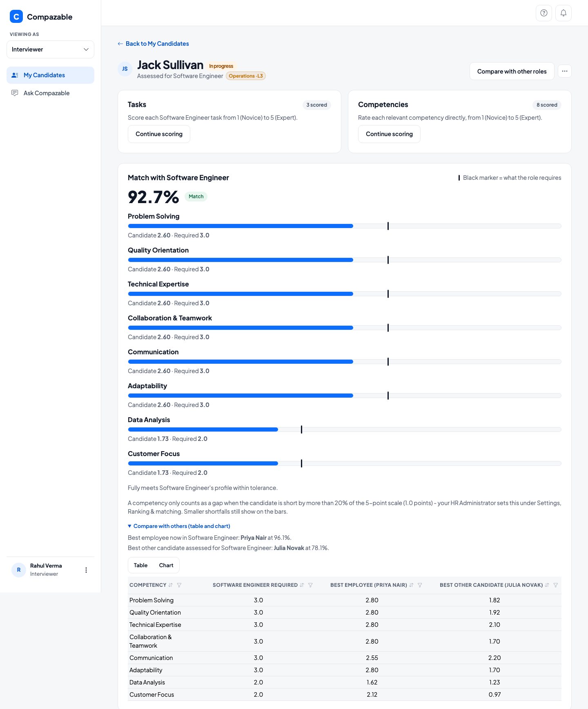The image size is (588, 709).
Task: Click the 92.7% match score
Action: pyautogui.click(x=153, y=197)
